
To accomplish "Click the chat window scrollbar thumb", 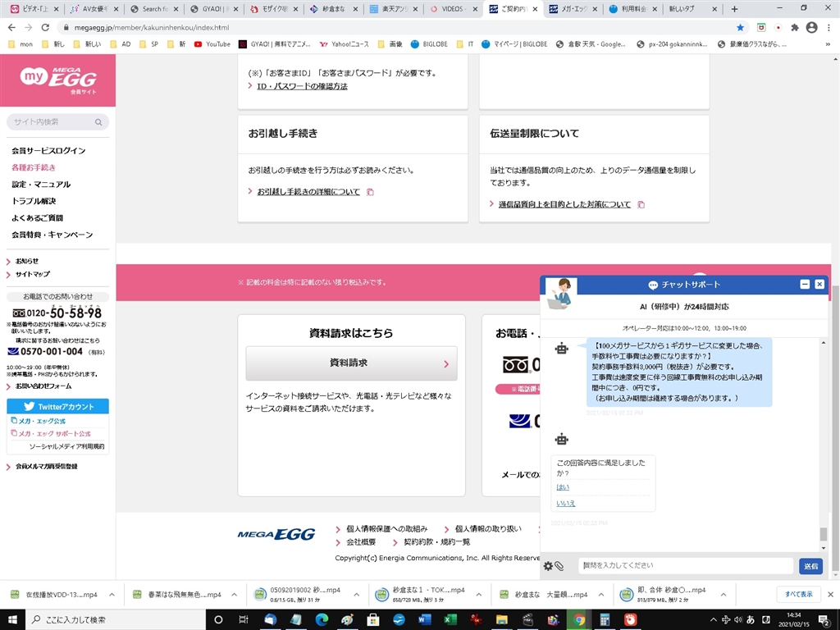I will (824, 534).
